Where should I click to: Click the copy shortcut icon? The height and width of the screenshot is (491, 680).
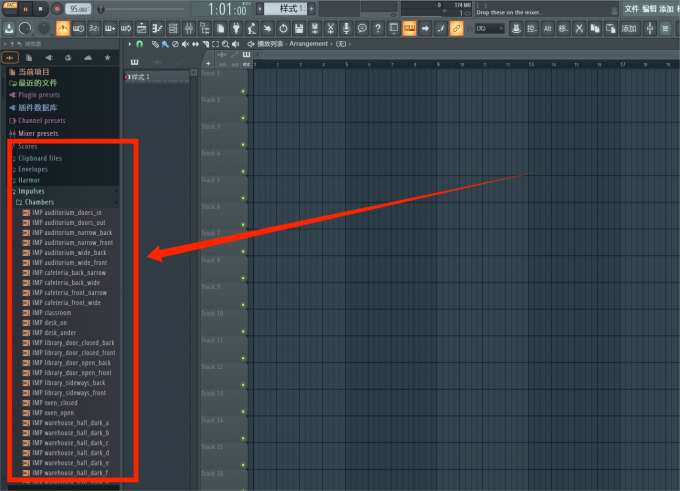pyautogui.click(x=595, y=29)
